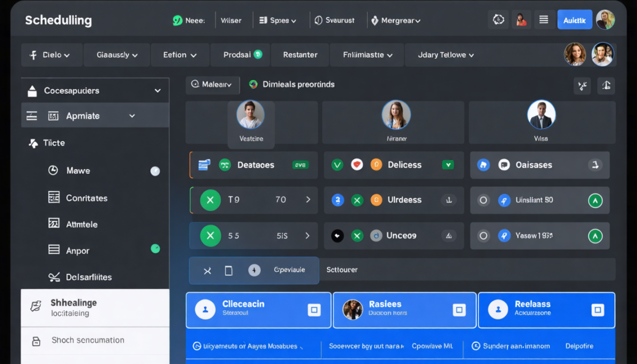This screenshot has height=364, width=637.
Task: Collapse the Apmiate sidebar section
Action: (95, 116)
